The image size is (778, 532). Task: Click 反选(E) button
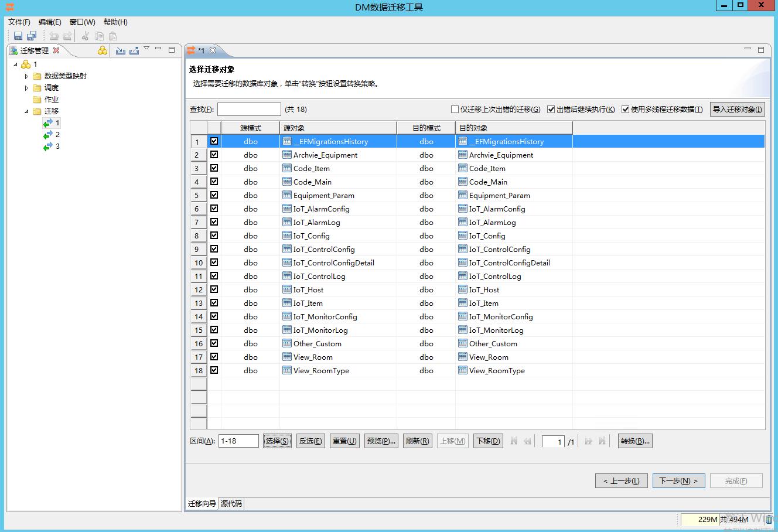(310, 441)
